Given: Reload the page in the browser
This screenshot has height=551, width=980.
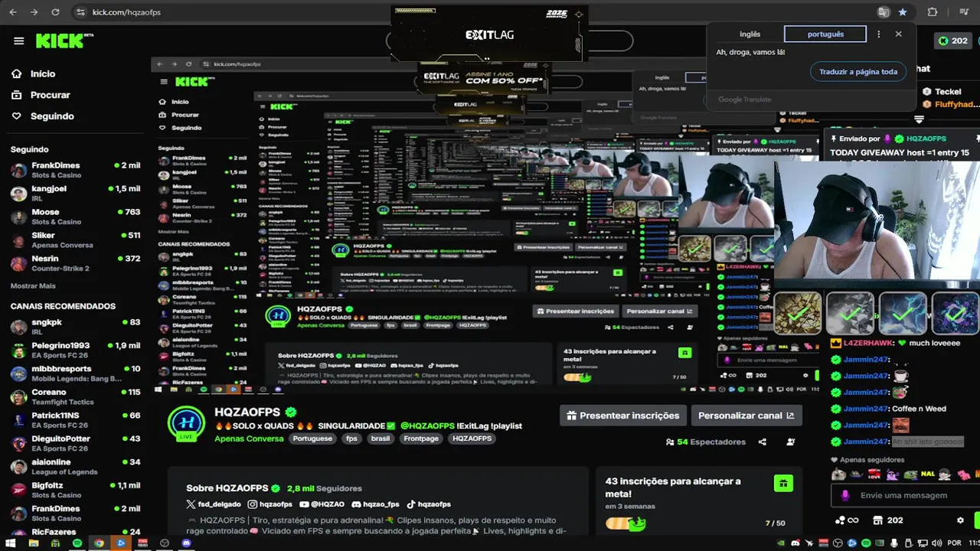Looking at the screenshot, I should tap(55, 12).
